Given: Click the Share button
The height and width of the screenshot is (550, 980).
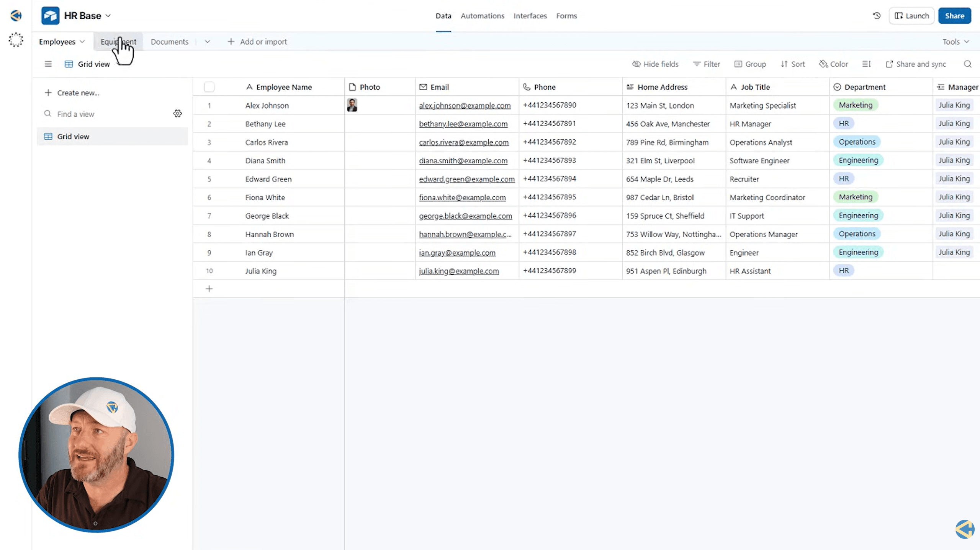Looking at the screenshot, I should [954, 16].
